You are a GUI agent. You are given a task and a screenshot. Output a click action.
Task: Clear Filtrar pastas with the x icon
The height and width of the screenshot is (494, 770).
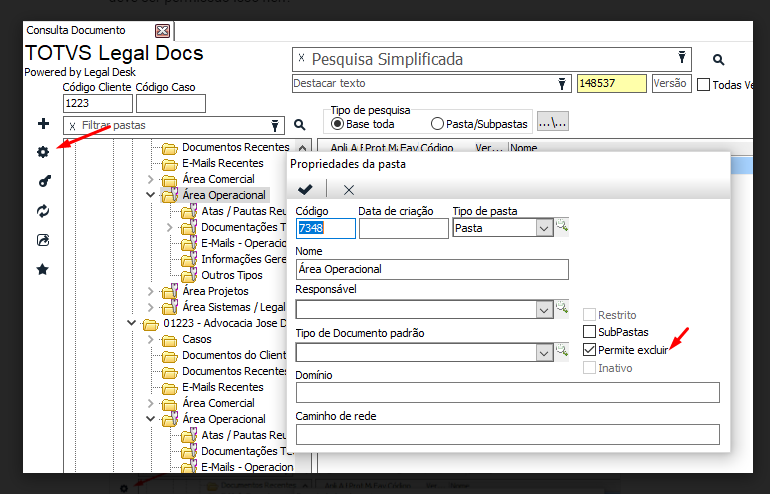tap(72, 126)
